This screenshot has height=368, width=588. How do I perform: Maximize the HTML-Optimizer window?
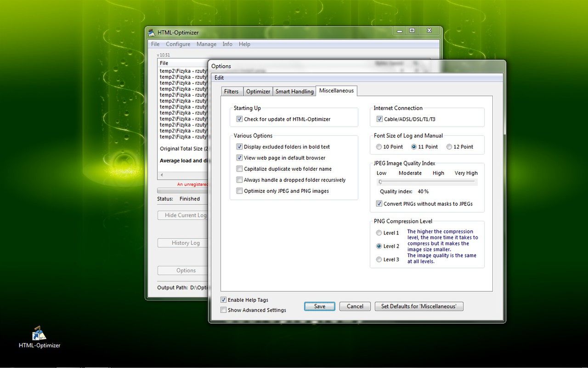pos(412,31)
